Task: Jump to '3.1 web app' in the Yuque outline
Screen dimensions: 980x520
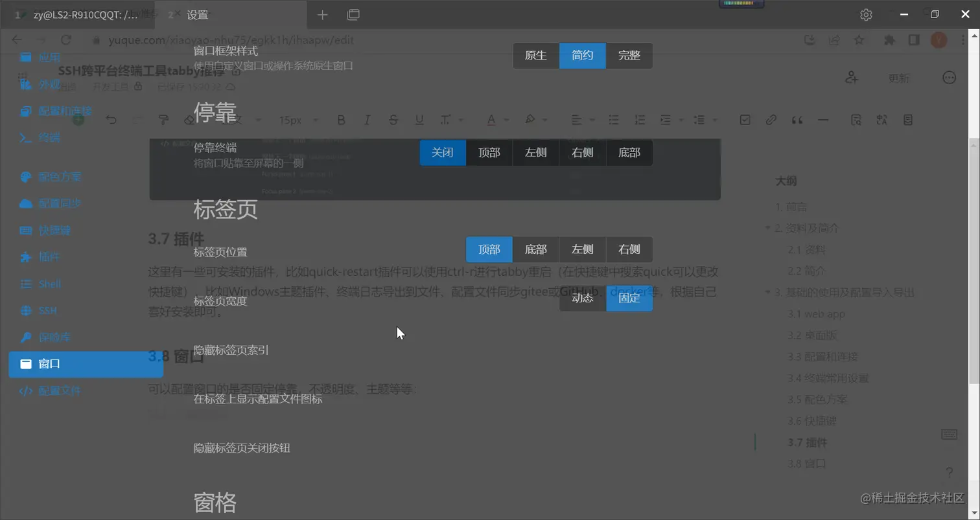Action: point(816,314)
